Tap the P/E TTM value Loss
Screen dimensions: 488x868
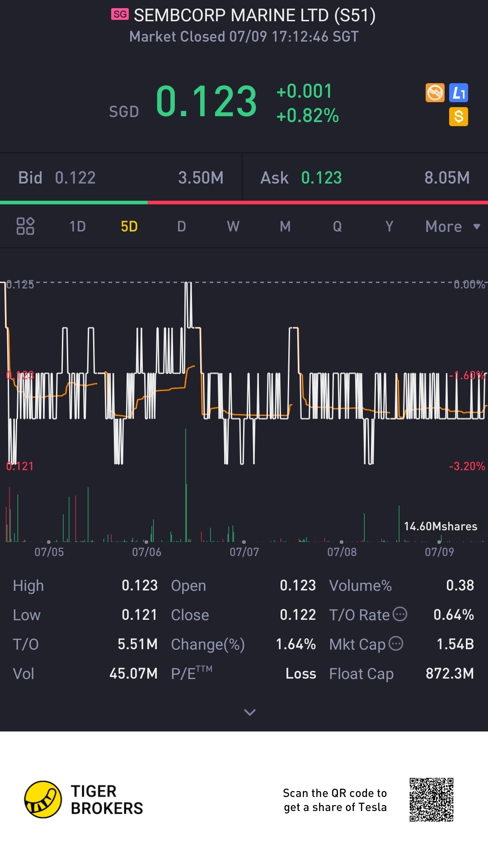click(300, 674)
